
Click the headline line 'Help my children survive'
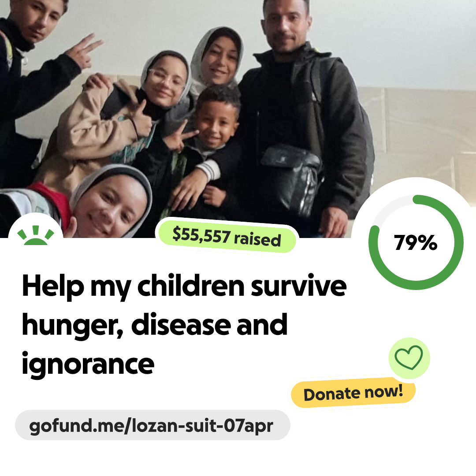point(184,286)
